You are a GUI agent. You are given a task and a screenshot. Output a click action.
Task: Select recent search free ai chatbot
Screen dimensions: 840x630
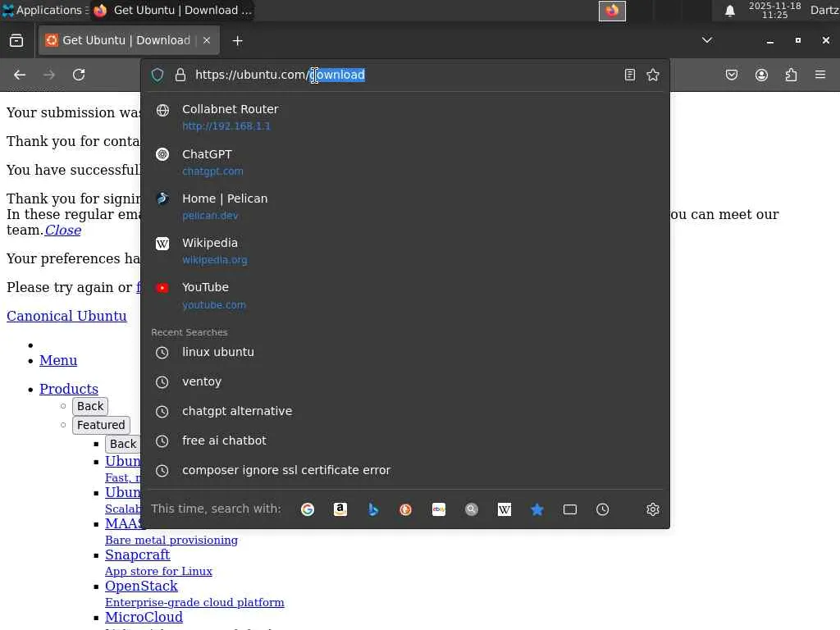tap(405, 441)
